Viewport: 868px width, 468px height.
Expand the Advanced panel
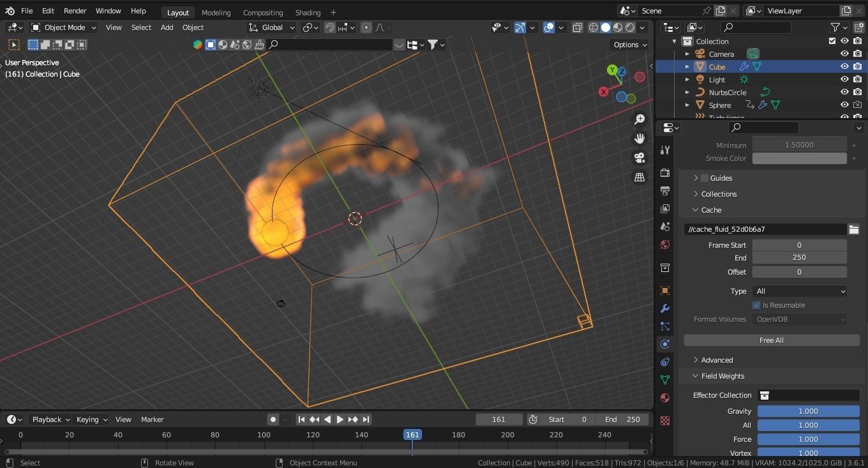[x=717, y=360]
